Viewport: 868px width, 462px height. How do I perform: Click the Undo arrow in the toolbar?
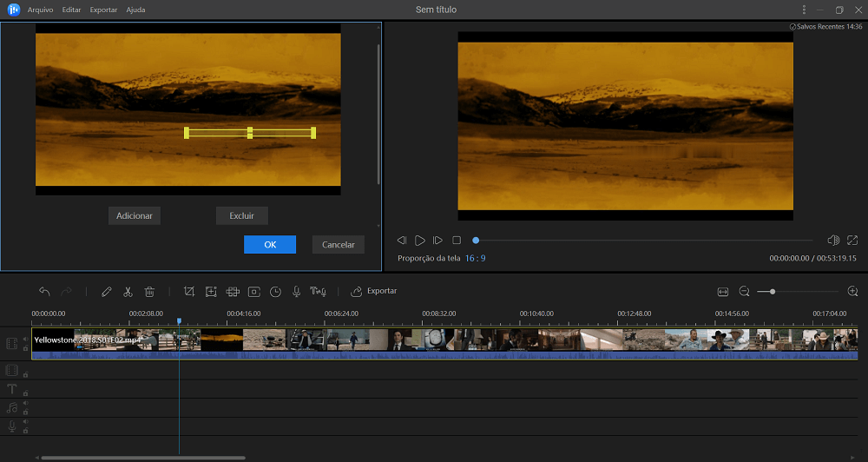point(44,292)
